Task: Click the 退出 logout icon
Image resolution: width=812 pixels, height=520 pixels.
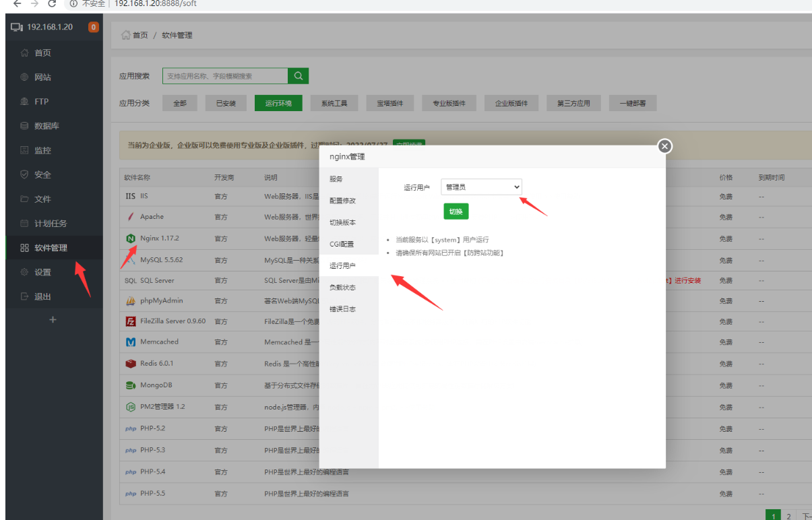Action: click(25, 296)
